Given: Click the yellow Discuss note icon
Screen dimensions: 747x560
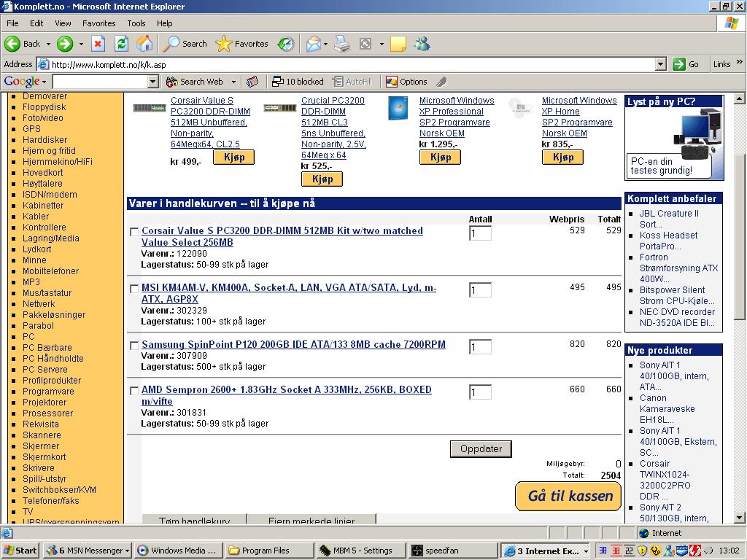Looking at the screenshot, I should 398,44.
